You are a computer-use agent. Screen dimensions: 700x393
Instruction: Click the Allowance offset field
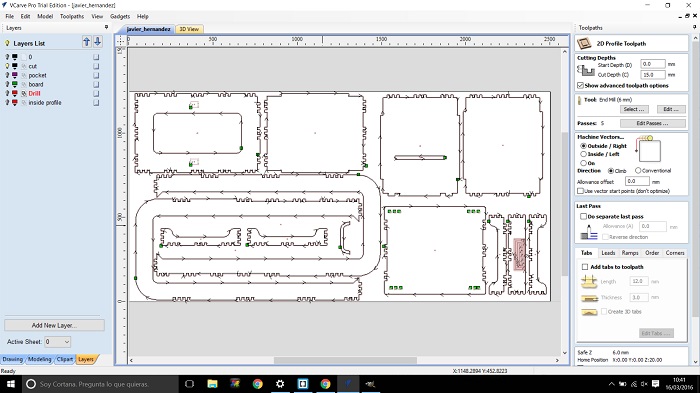pyautogui.click(x=637, y=181)
